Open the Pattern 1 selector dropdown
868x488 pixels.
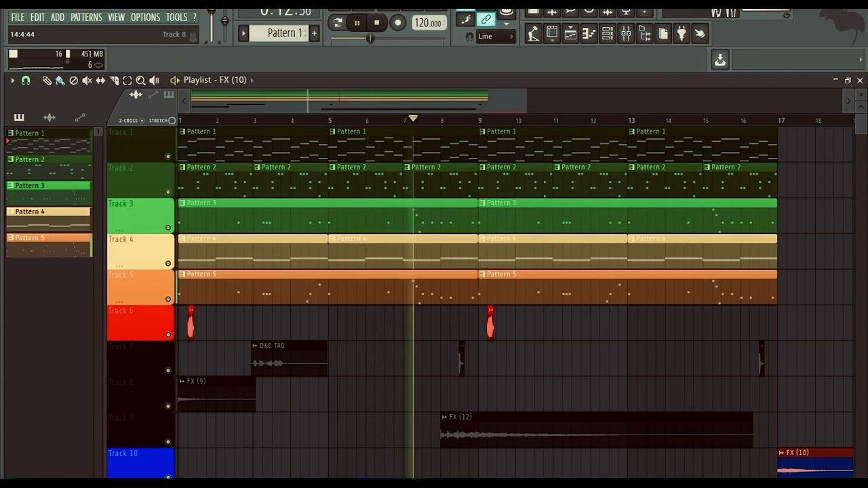click(279, 33)
